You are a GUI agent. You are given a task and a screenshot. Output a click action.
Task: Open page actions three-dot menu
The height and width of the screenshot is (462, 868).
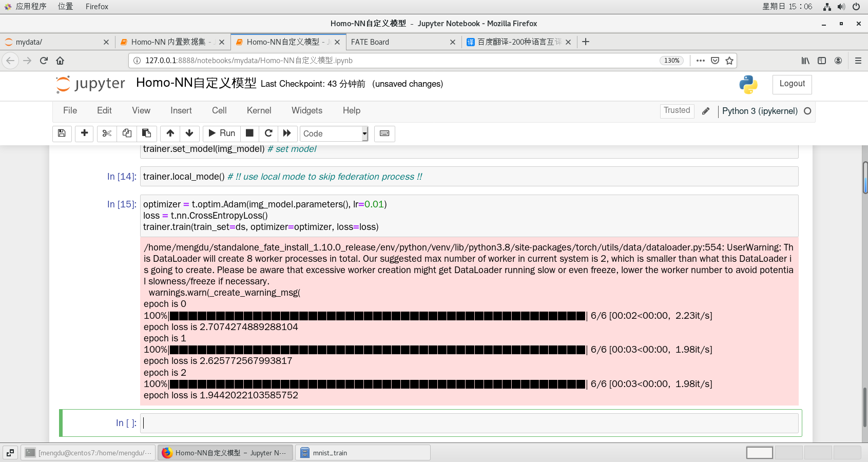pos(701,61)
